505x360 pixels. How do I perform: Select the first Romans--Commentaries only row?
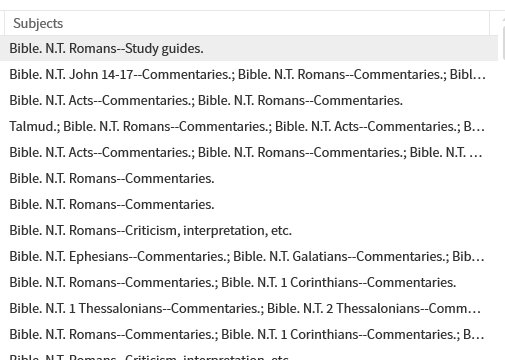click(249, 178)
